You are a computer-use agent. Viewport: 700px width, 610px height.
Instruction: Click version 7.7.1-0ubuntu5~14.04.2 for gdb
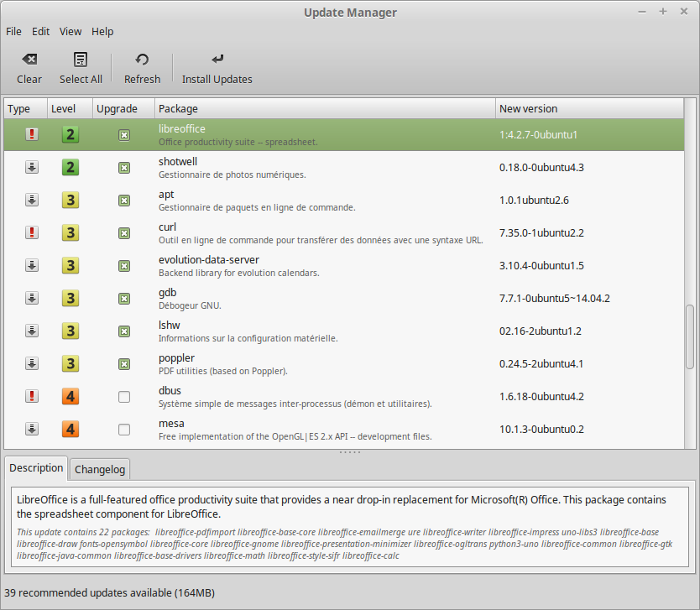[555, 299]
